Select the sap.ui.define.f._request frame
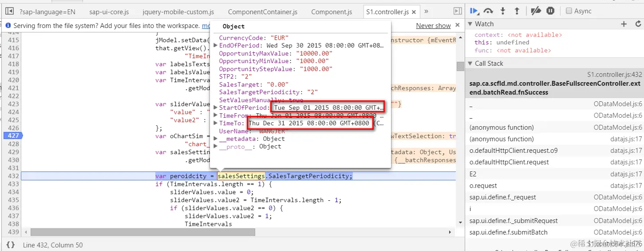The height and width of the screenshot is (251, 644). 555,197
